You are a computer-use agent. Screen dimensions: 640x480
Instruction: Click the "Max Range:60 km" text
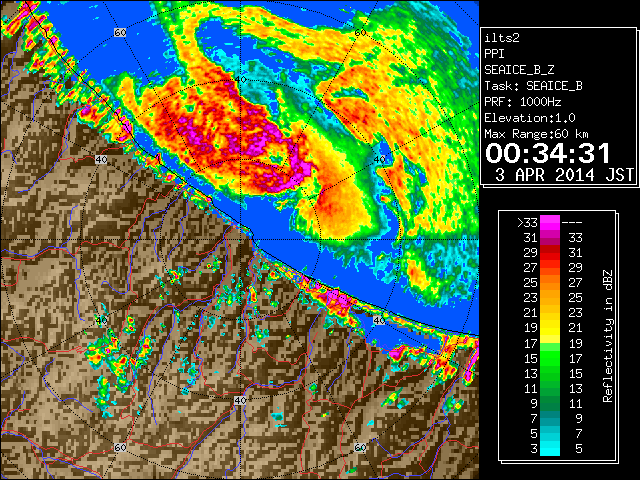coord(536,134)
